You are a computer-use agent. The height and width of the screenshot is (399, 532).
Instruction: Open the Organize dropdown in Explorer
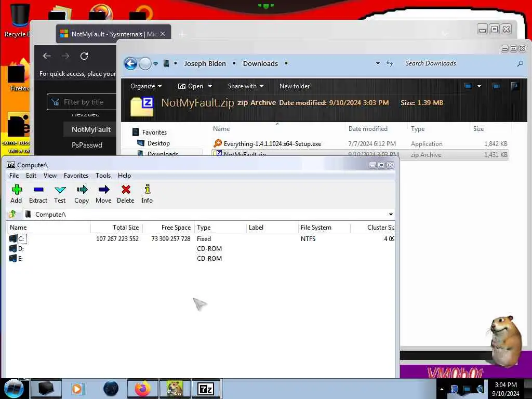pos(146,86)
